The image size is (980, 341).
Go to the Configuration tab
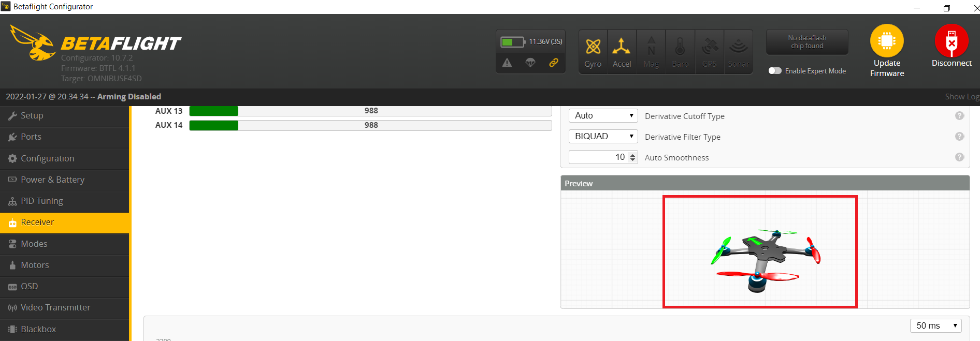coord(65,158)
